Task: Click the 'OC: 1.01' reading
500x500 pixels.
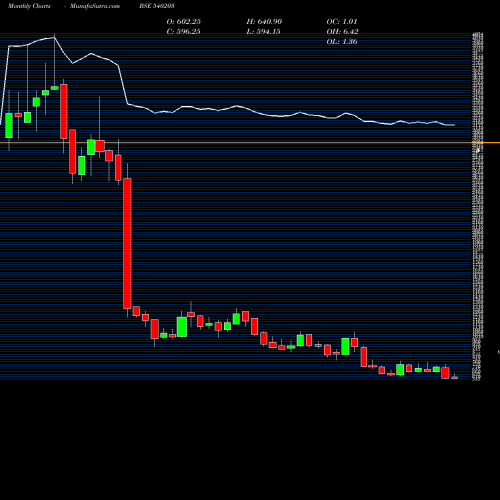Action: [342, 21]
